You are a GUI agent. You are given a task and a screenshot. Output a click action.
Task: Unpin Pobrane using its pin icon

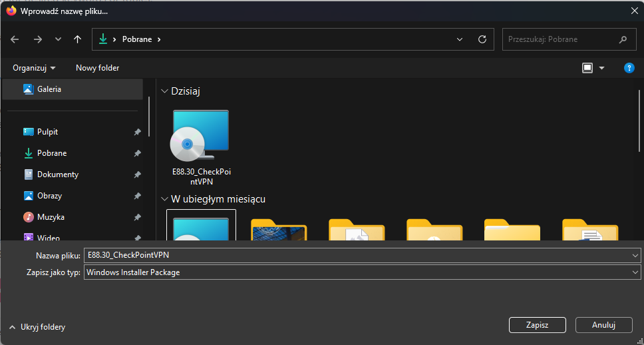pos(137,153)
